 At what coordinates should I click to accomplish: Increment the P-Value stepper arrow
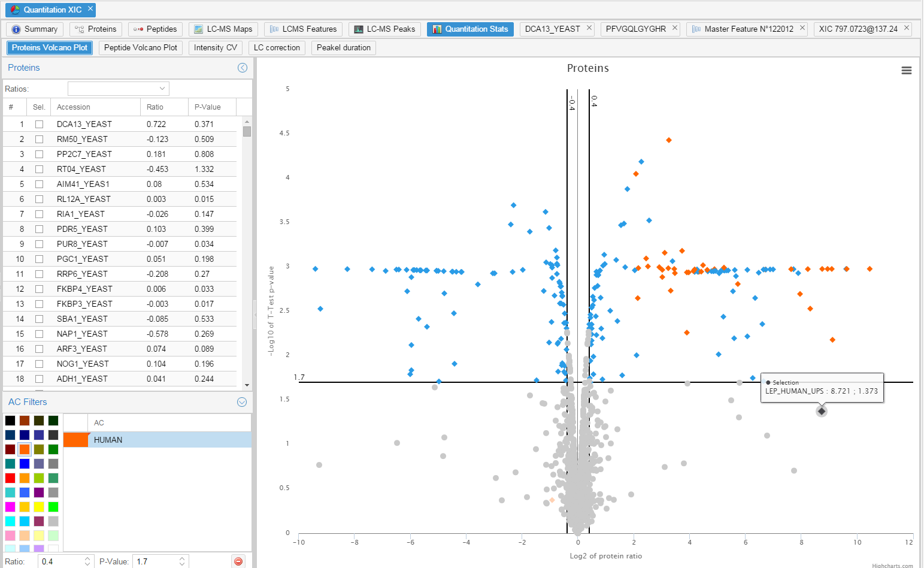click(182, 558)
